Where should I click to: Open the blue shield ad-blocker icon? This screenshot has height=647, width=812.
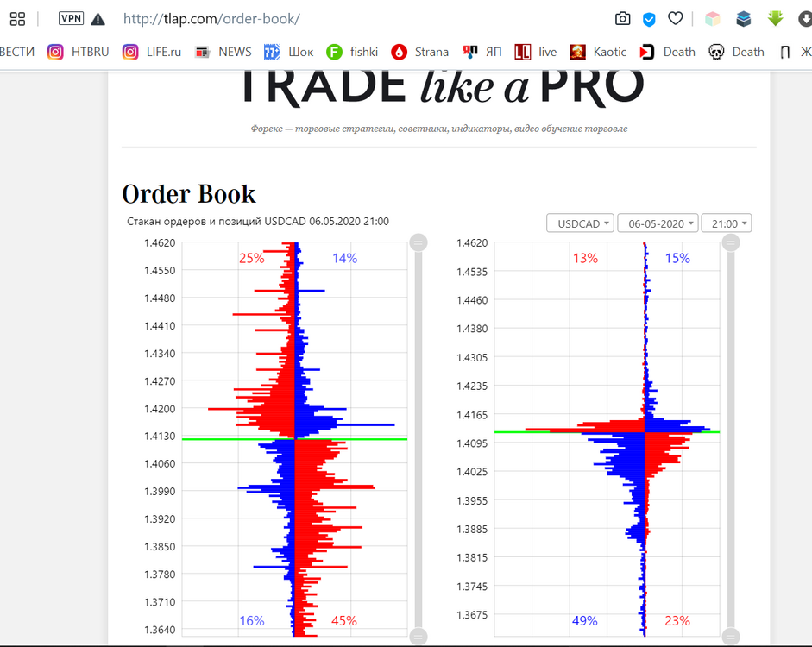tap(649, 20)
